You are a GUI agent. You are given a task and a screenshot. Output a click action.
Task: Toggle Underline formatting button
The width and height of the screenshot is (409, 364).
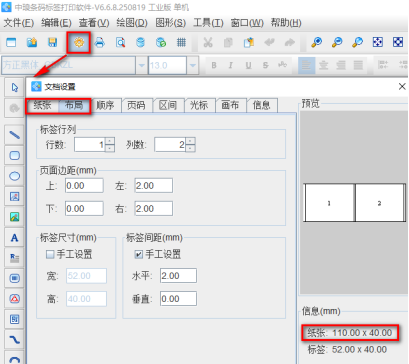click(248, 65)
